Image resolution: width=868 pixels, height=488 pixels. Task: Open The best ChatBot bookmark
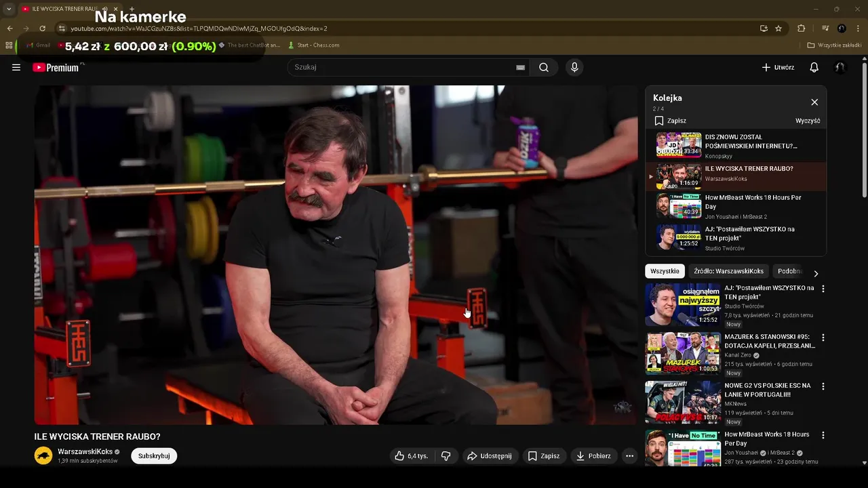250,45
